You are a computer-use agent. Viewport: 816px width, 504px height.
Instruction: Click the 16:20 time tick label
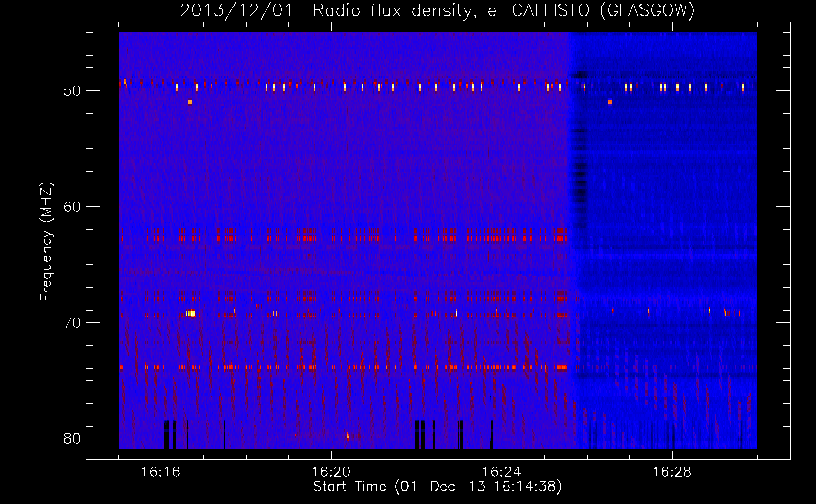[331, 472]
